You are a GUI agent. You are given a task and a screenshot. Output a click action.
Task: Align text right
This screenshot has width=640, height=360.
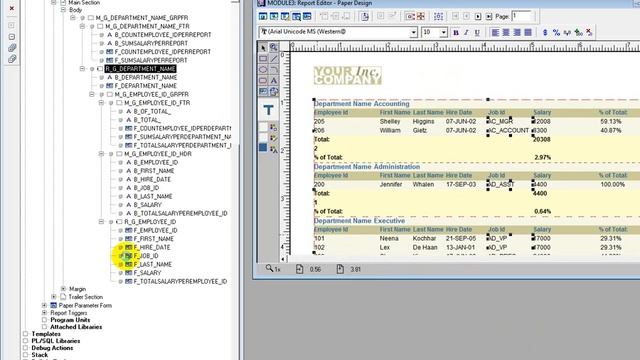(x=517, y=32)
